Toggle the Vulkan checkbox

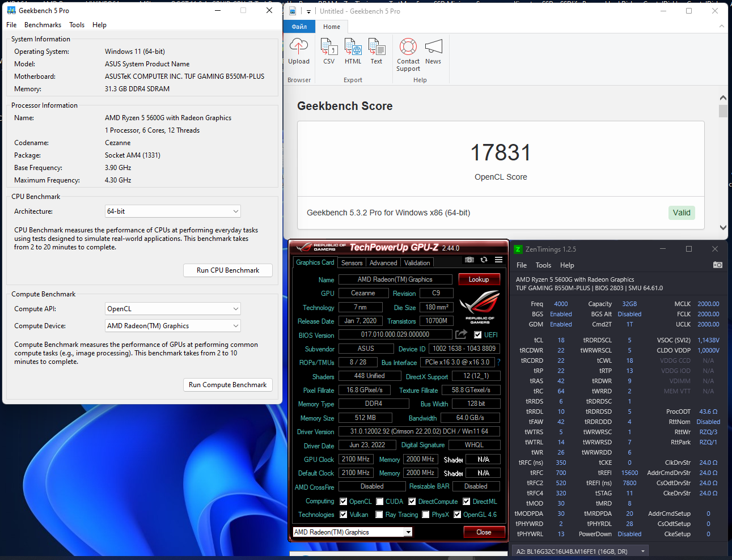point(343,515)
